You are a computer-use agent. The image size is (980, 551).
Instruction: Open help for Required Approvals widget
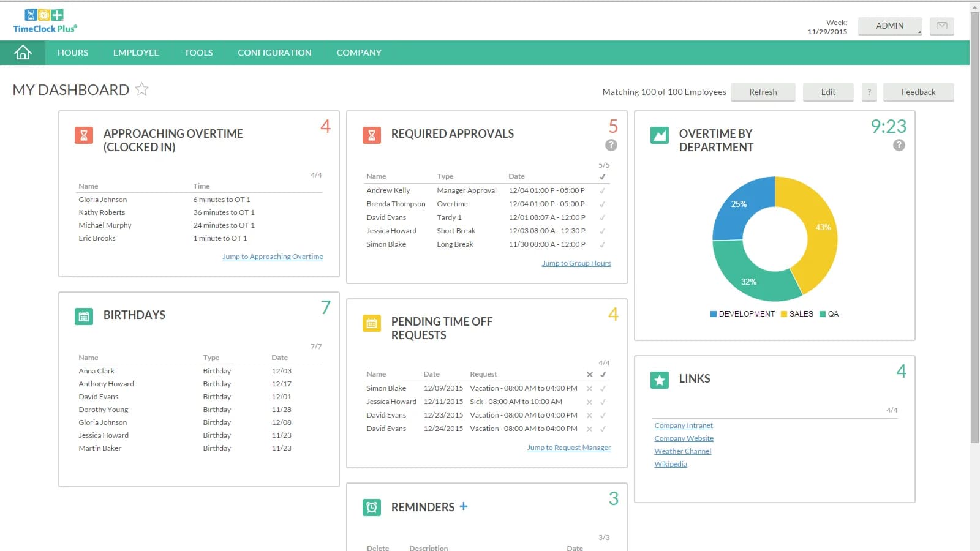click(x=611, y=145)
